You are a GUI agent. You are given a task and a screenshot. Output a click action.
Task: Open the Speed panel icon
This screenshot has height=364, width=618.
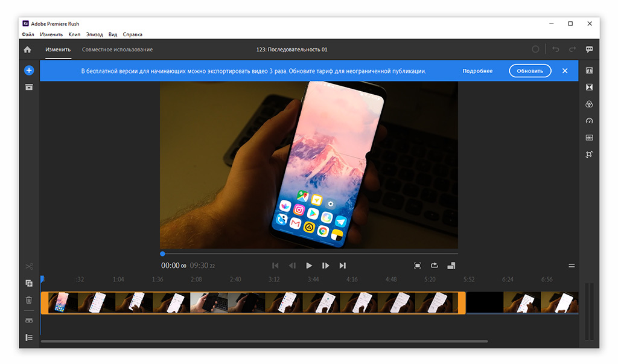(x=589, y=121)
